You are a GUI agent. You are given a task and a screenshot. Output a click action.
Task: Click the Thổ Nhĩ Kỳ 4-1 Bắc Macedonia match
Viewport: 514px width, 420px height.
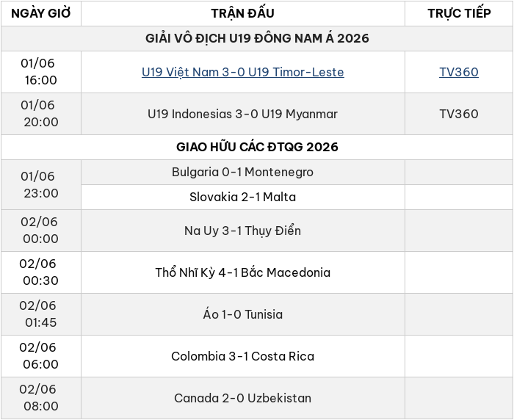pyautogui.click(x=242, y=272)
